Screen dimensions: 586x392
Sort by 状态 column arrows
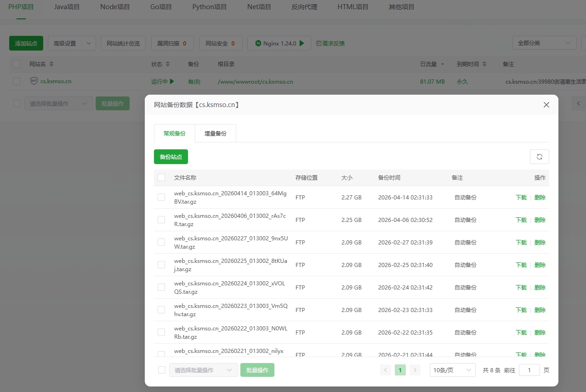(x=168, y=64)
